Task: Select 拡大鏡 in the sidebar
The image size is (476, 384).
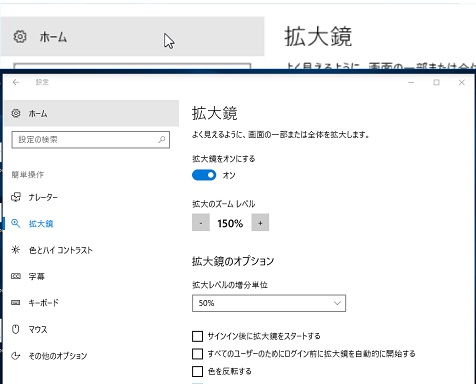Action: click(41, 224)
